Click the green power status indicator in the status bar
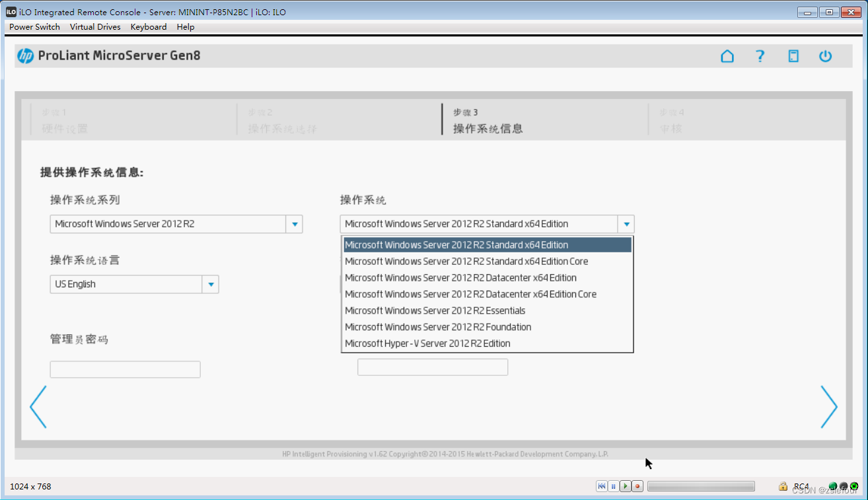The width and height of the screenshot is (868, 500). pyautogui.click(x=854, y=486)
